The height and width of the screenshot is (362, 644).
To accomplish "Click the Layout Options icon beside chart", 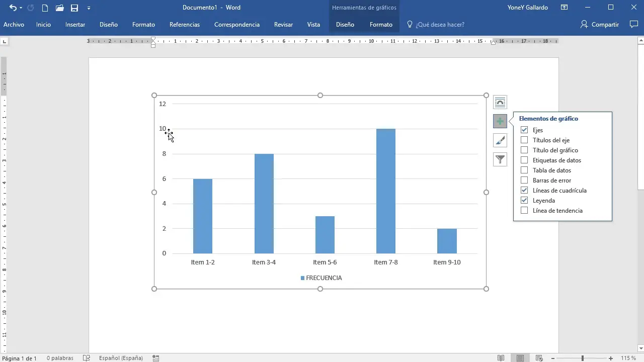I will click(500, 103).
